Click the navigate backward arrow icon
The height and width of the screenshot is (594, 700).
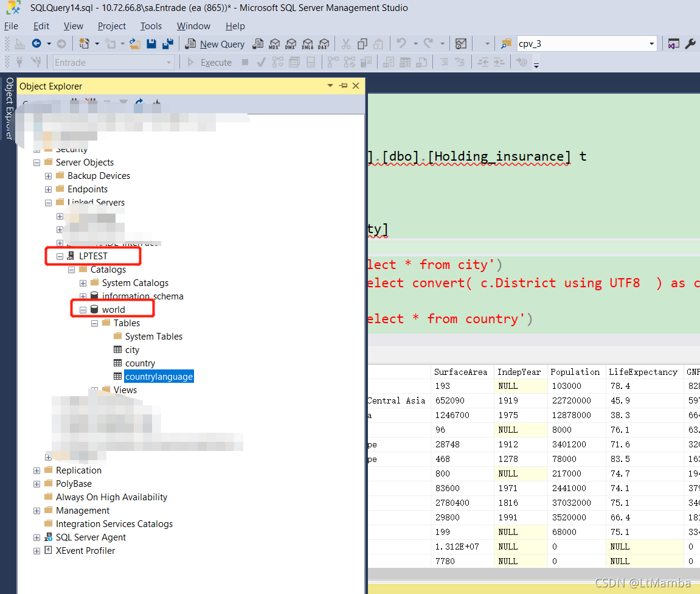tap(36, 44)
